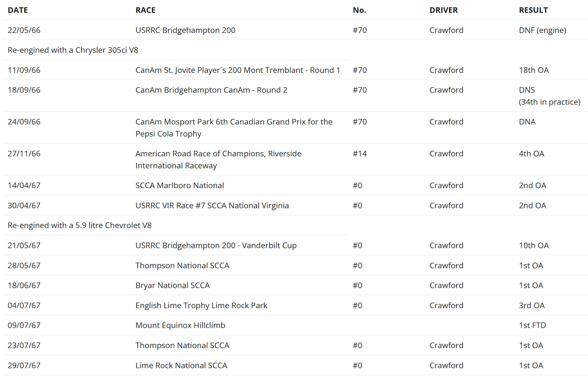
Task: Click the 10th OA result
Action: [534, 246]
